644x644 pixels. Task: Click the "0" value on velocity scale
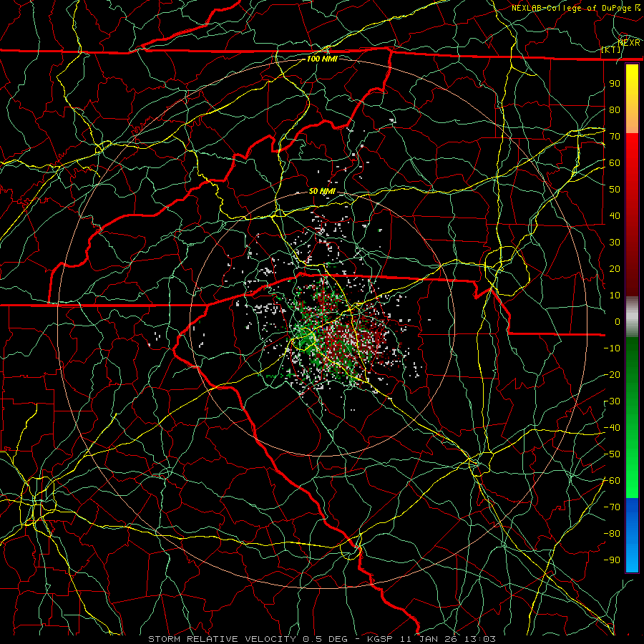[x=618, y=322]
